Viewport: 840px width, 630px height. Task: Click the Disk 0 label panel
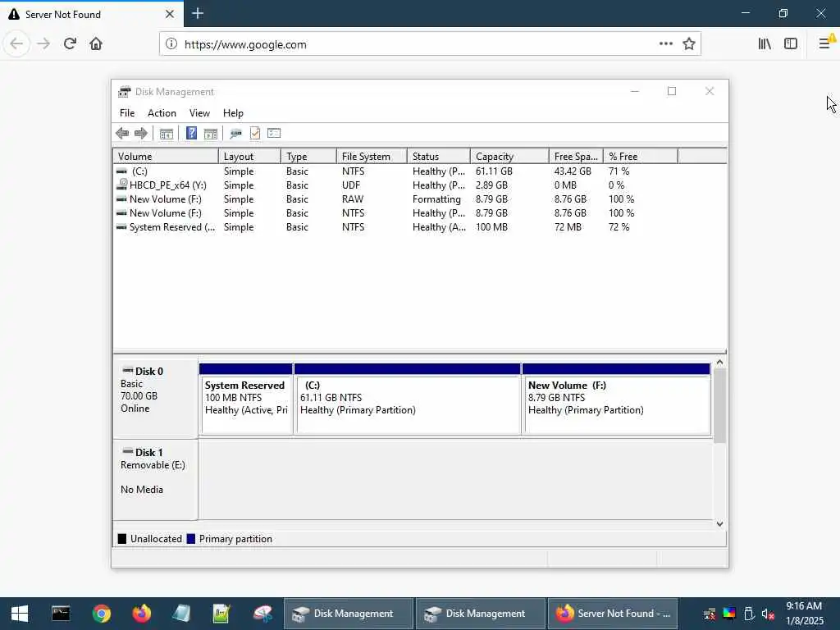point(155,398)
